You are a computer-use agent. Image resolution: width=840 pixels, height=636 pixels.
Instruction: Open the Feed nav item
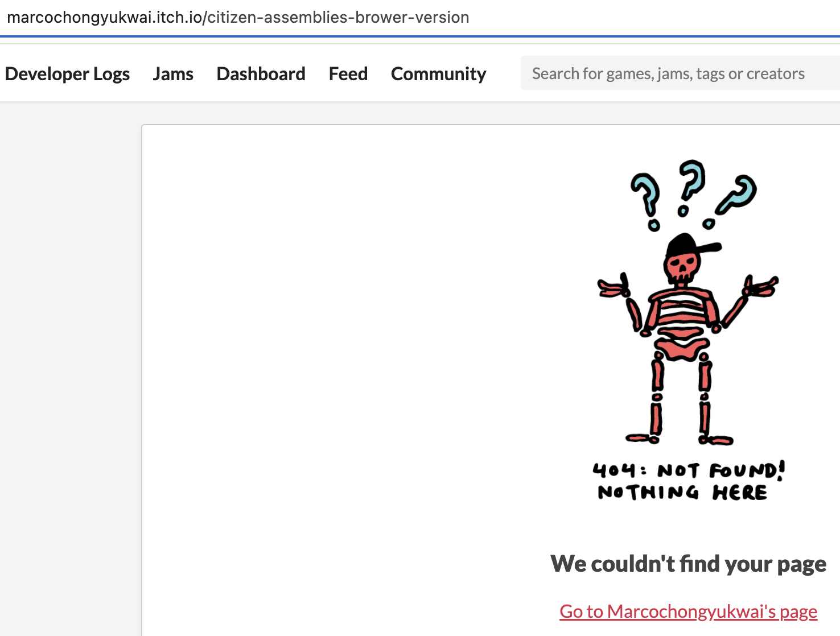(x=348, y=74)
